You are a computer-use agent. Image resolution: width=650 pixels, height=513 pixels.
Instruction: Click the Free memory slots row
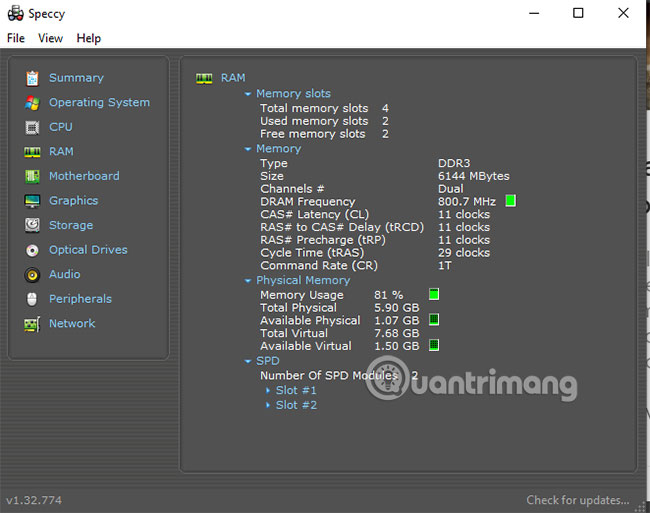[324, 134]
